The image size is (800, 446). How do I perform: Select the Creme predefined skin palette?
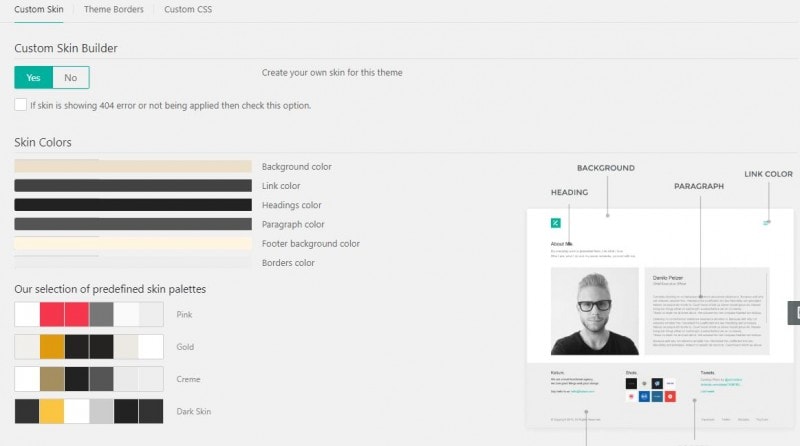[x=89, y=379]
